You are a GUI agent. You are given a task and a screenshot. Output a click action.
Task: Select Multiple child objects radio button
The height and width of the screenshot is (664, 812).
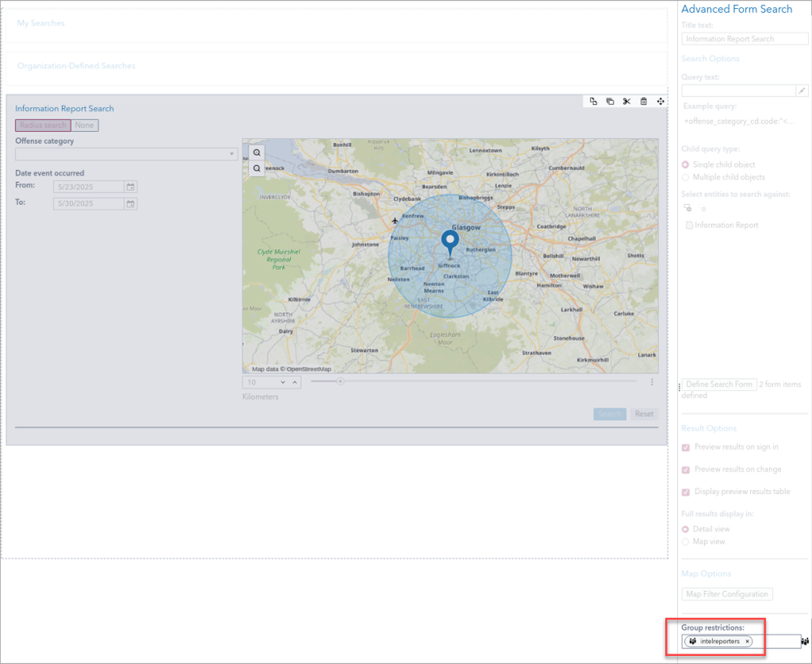(686, 177)
